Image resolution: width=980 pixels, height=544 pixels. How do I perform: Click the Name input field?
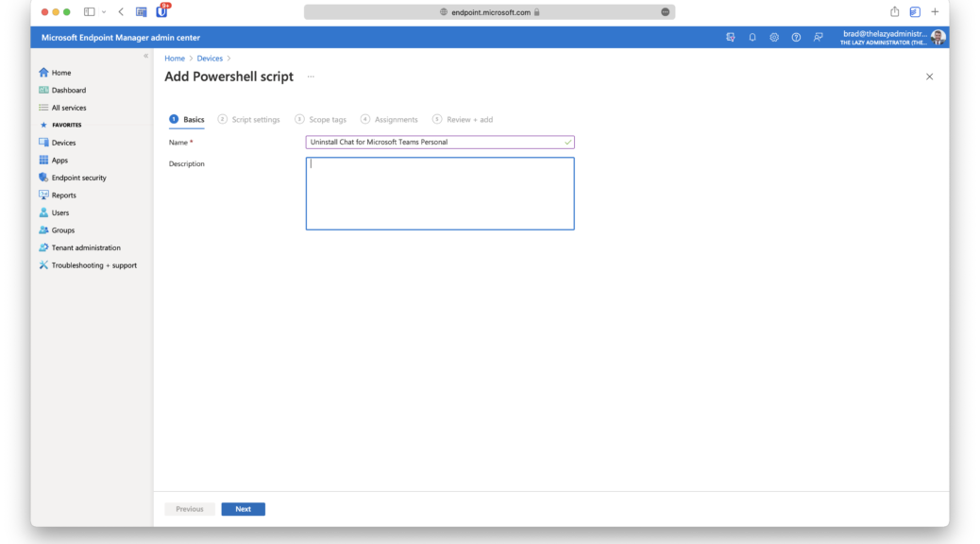[x=440, y=142]
